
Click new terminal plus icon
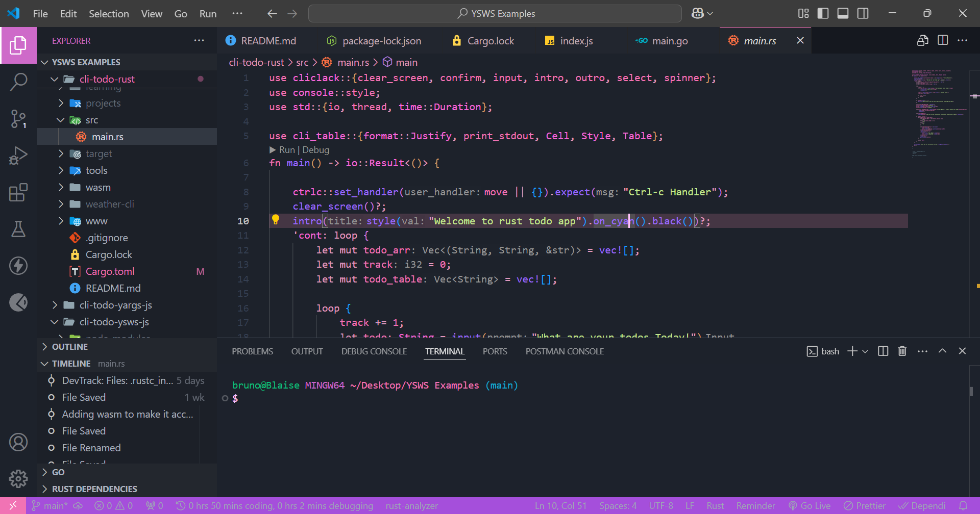click(x=852, y=351)
